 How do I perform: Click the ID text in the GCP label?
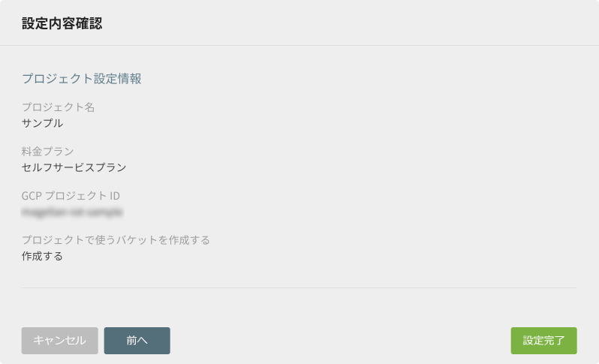tap(115, 196)
